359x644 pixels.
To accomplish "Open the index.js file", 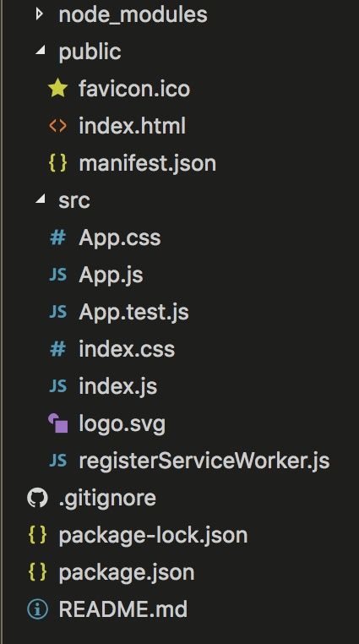I will 117,386.
